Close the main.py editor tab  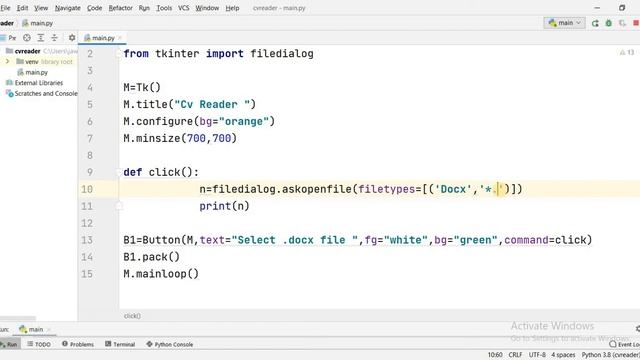point(120,38)
